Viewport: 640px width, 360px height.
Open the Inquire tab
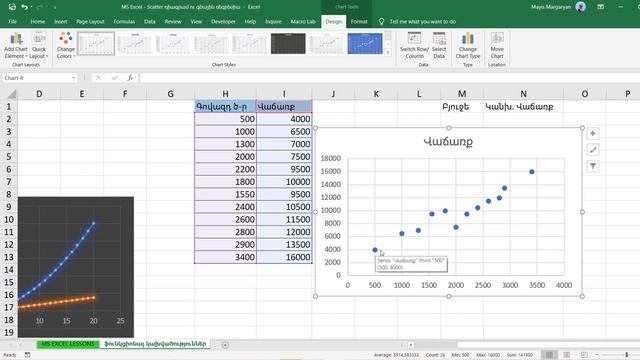click(273, 22)
